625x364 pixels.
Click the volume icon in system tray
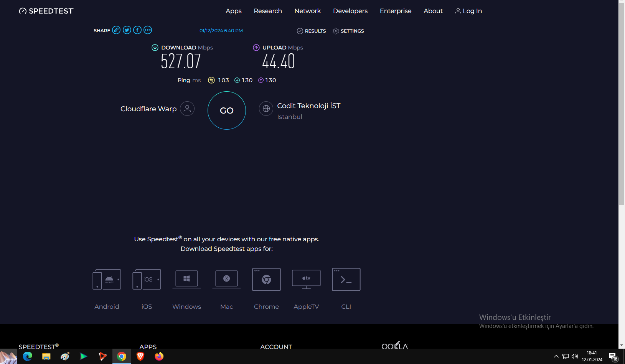tap(575, 356)
